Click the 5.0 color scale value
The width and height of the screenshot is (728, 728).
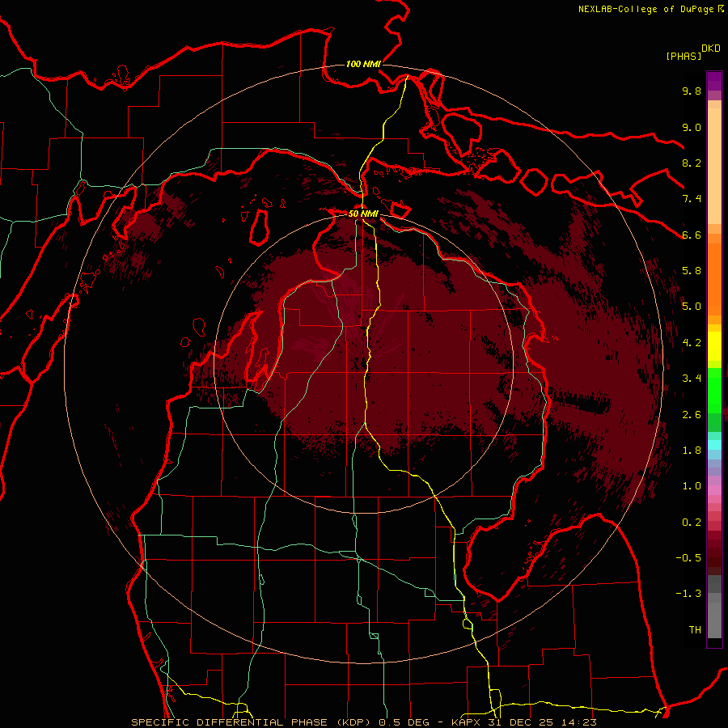692,307
